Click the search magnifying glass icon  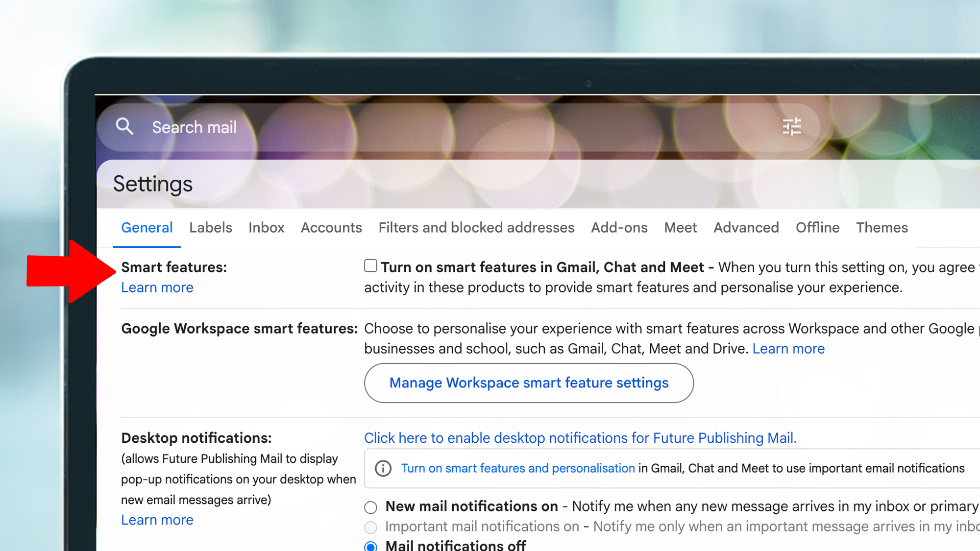tap(125, 127)
